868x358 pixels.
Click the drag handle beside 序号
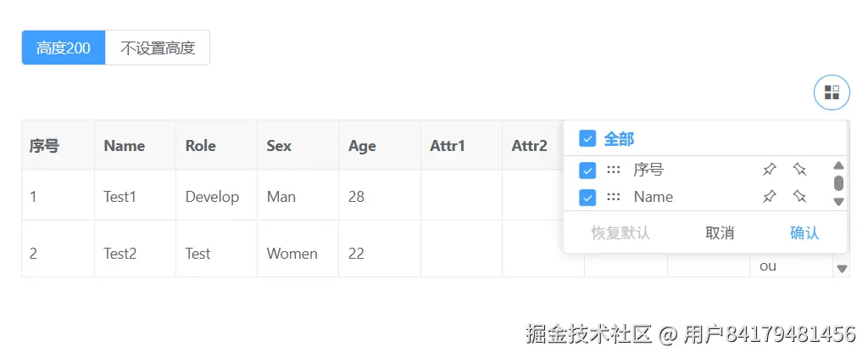(x=614, y=170)
